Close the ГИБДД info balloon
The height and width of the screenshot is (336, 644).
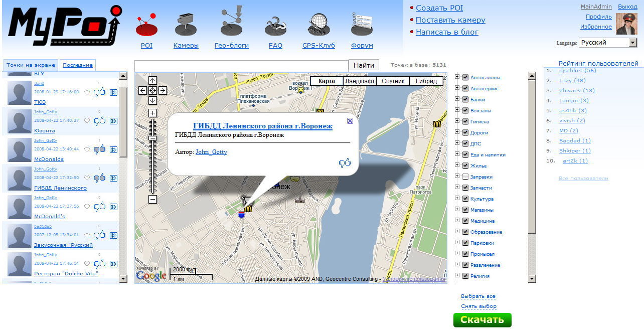point(350,120)
